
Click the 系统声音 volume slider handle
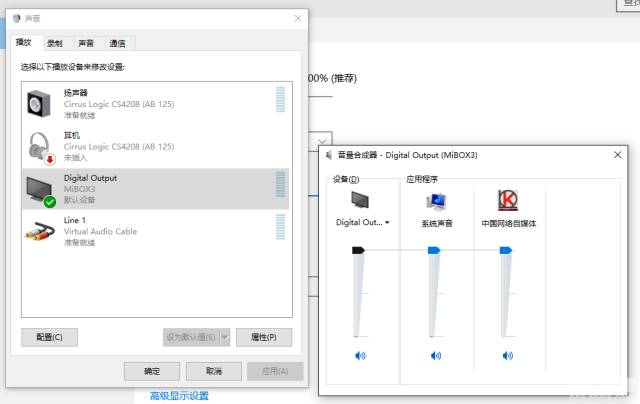click(433, 250)
